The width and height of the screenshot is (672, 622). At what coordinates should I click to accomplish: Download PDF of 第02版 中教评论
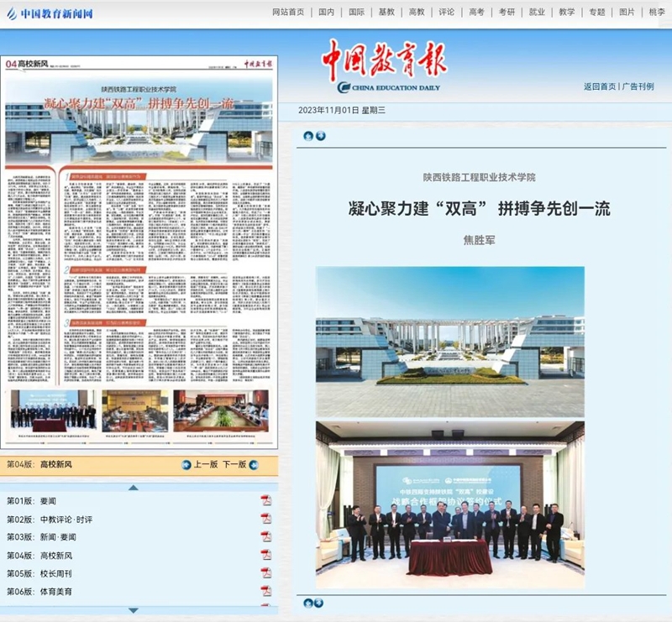tap(266, 519)
